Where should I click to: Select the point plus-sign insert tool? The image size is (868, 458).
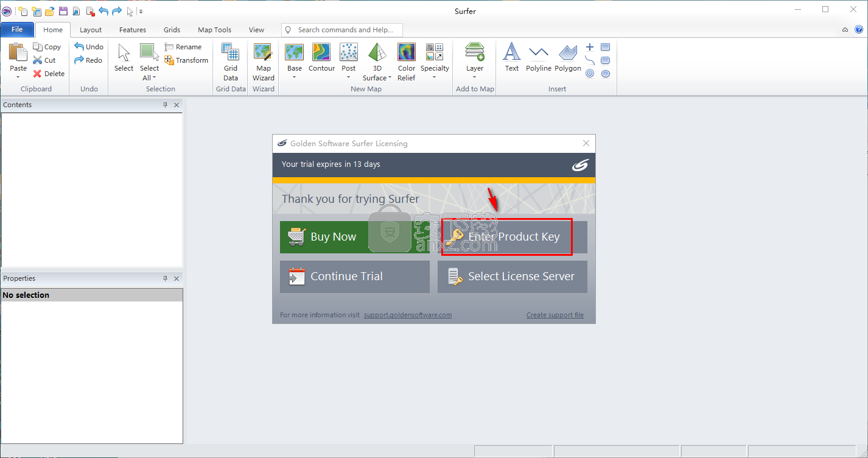[590, 47]
